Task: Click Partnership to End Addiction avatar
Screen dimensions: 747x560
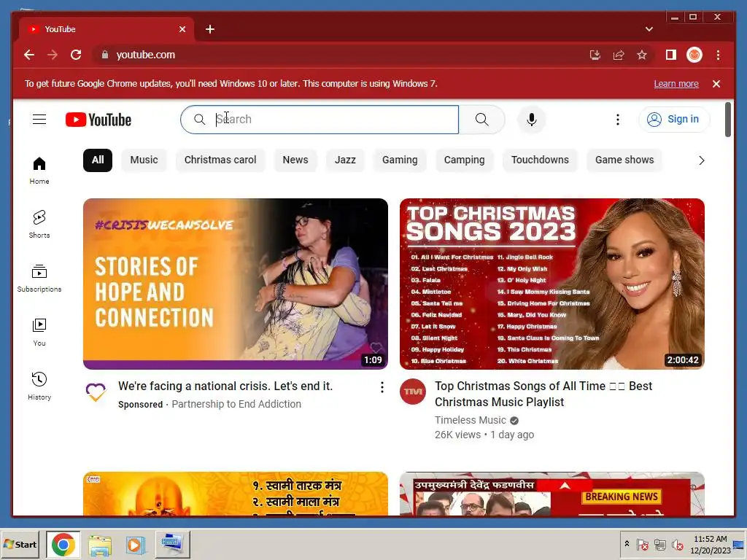Action: [96, 392]
